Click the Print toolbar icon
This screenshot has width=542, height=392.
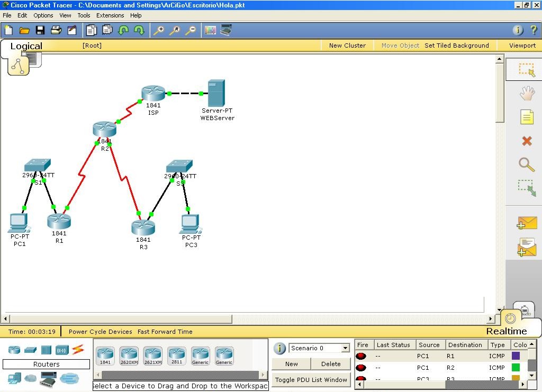(56, 30)
